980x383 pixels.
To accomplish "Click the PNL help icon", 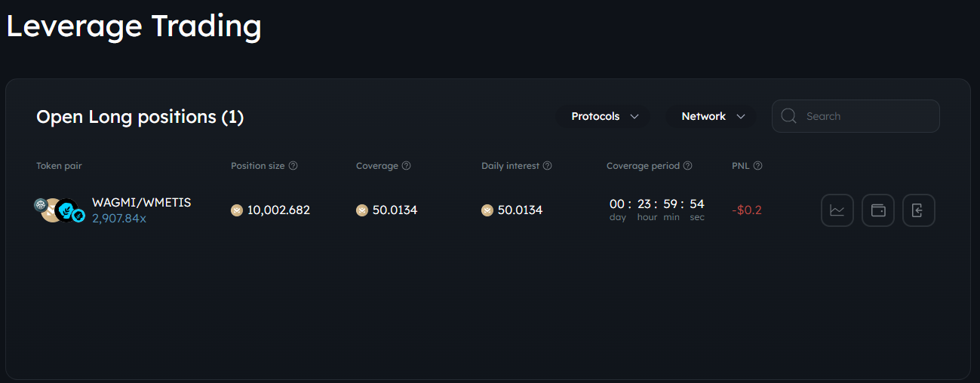I will (758, 166).
